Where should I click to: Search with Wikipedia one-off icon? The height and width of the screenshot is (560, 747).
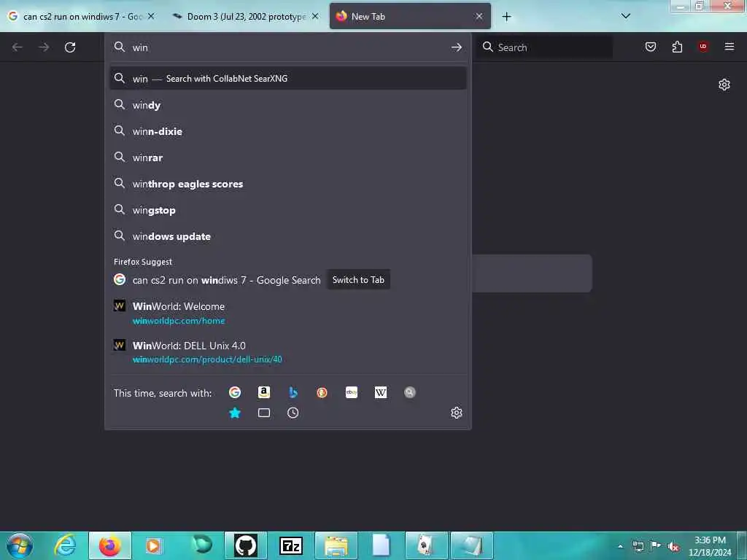point(381,392)
